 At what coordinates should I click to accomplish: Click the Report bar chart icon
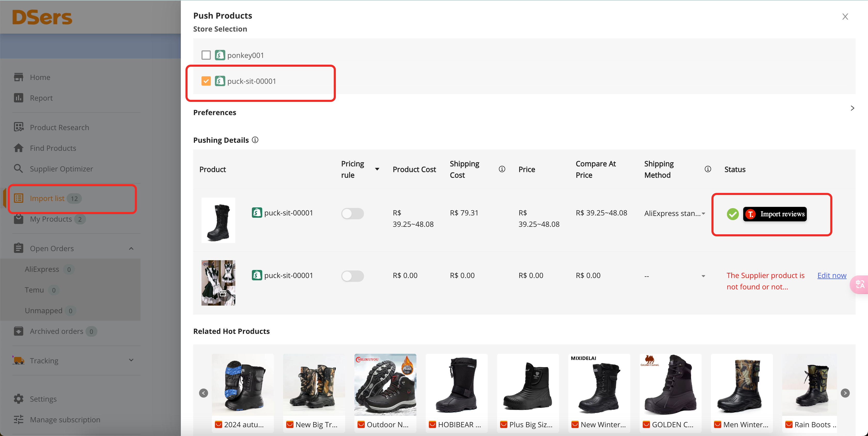pos(19,98)
